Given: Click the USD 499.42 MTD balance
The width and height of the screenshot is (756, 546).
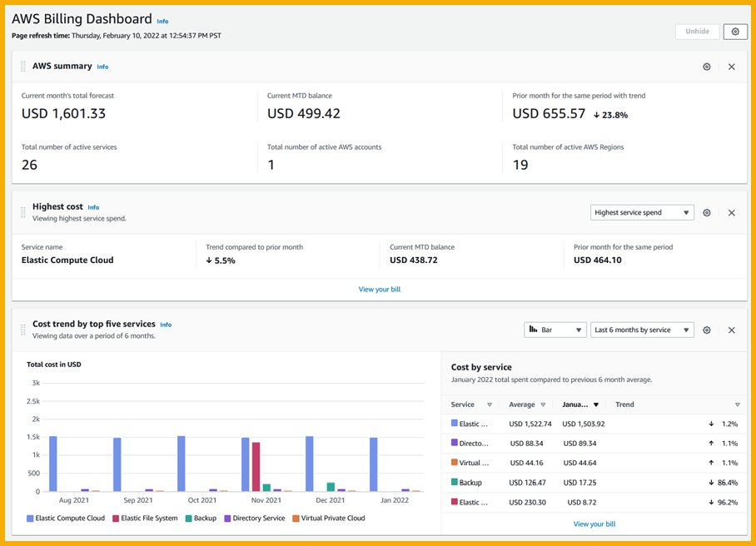Looking at the screenshot, I should click(304, 114).
